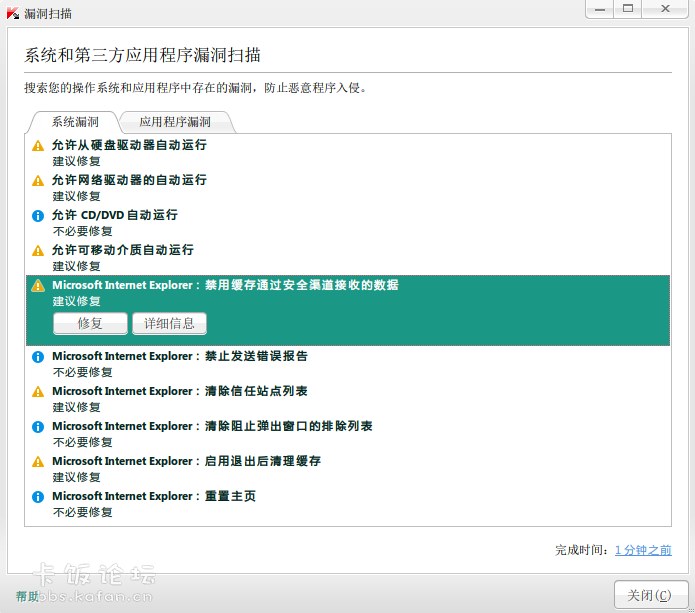This screenshot has width=695, height=613.
Task: Click warning icon for 启用退出后清理缓存
Action: (x=38, y=461)
